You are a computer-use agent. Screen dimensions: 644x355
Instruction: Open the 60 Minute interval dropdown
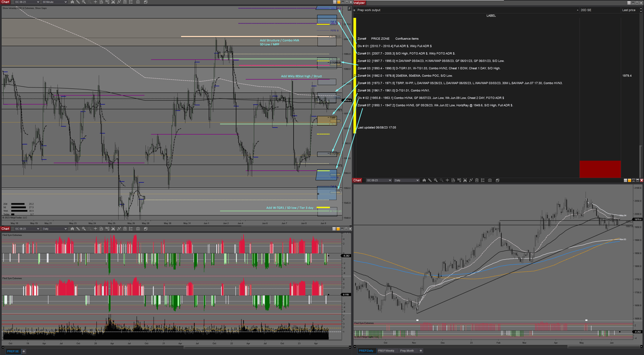tap(54, 3)
